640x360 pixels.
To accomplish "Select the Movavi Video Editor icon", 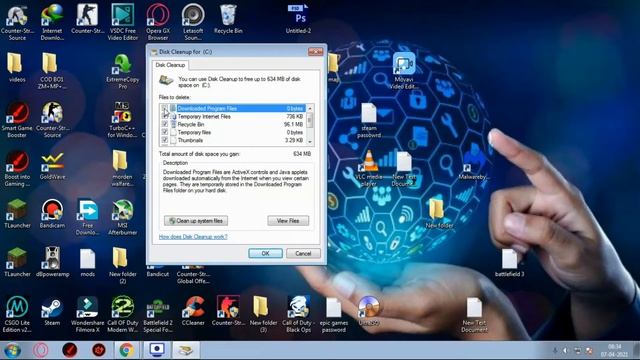I will point(404,71).
